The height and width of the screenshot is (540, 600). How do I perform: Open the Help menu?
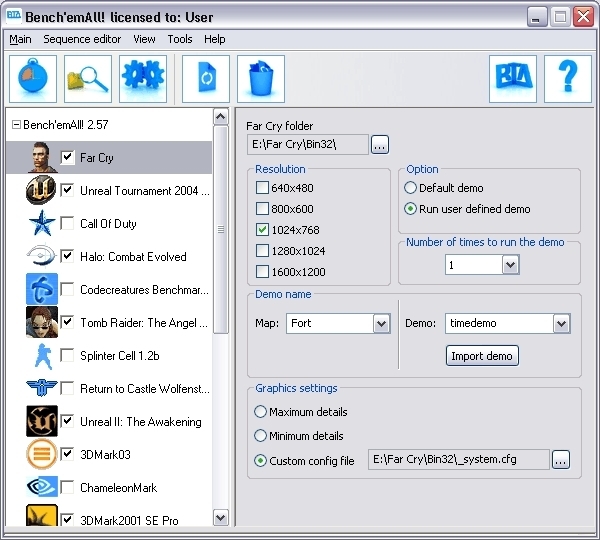pos(215,39)
